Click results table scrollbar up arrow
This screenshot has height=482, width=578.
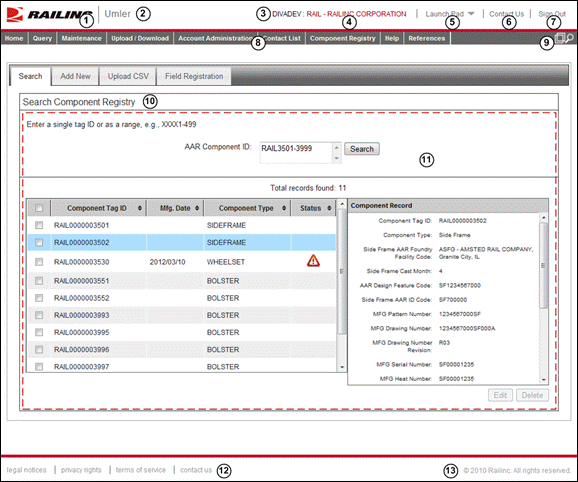pyautogui.click(x=342, y=204)
